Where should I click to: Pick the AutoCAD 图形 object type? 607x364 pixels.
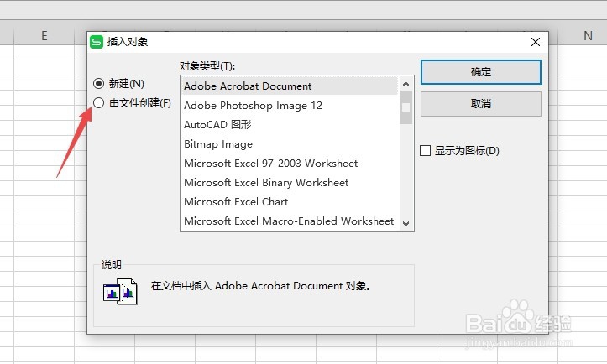pos(290,125)
